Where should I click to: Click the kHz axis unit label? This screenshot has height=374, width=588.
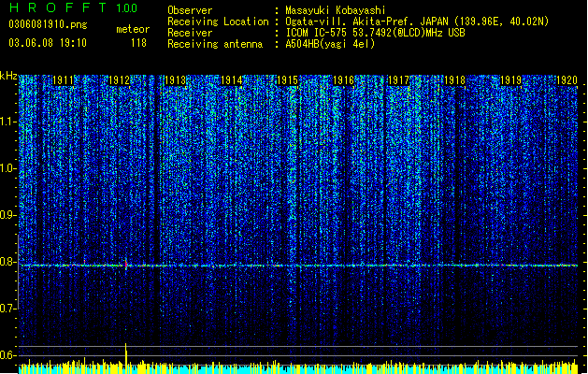pyautogui.click(x=8, y=76)
